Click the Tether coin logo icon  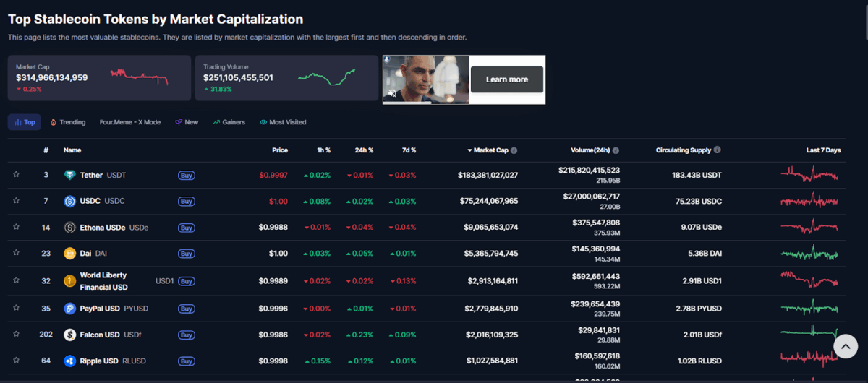pos(70,176)
